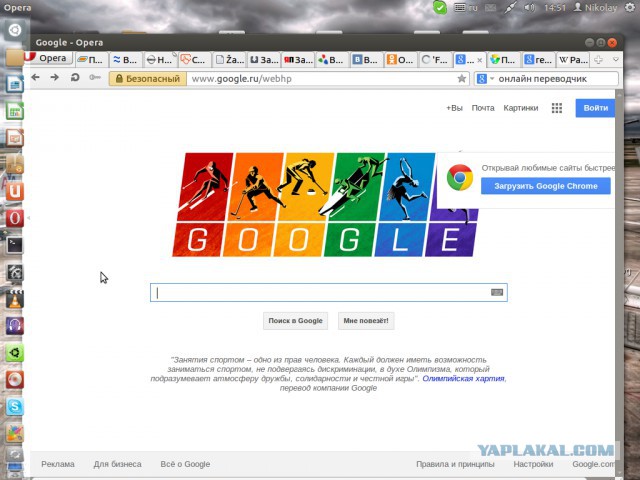The height and width of the screenshot is (480, 640).
Task: Reload the page with the refresh icon
Action: tap(75, 78)
